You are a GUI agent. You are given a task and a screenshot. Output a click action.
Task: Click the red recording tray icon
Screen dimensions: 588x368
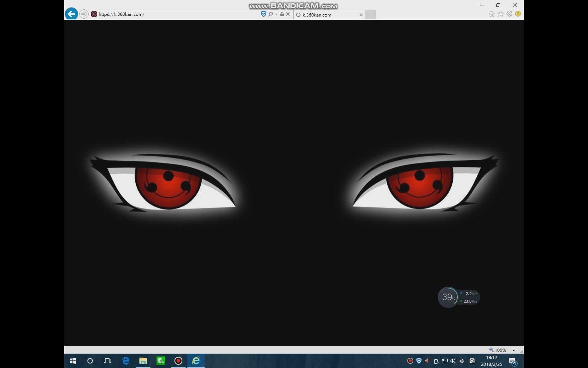(x=410, y=361)
